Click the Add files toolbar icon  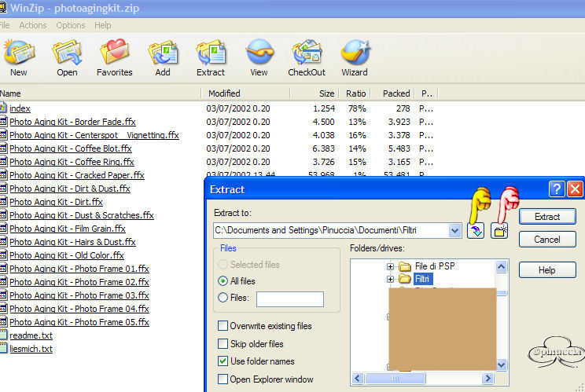click(x=163, y=53)
